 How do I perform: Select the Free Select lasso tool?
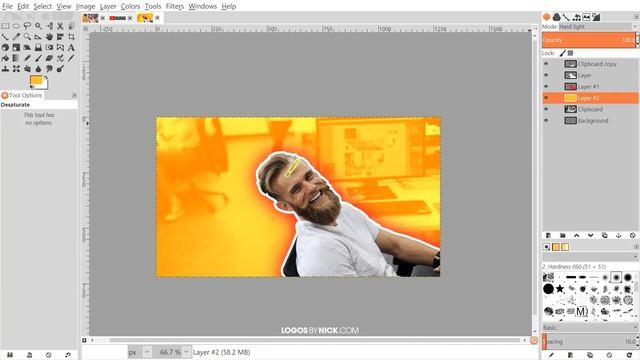point(27,26)
